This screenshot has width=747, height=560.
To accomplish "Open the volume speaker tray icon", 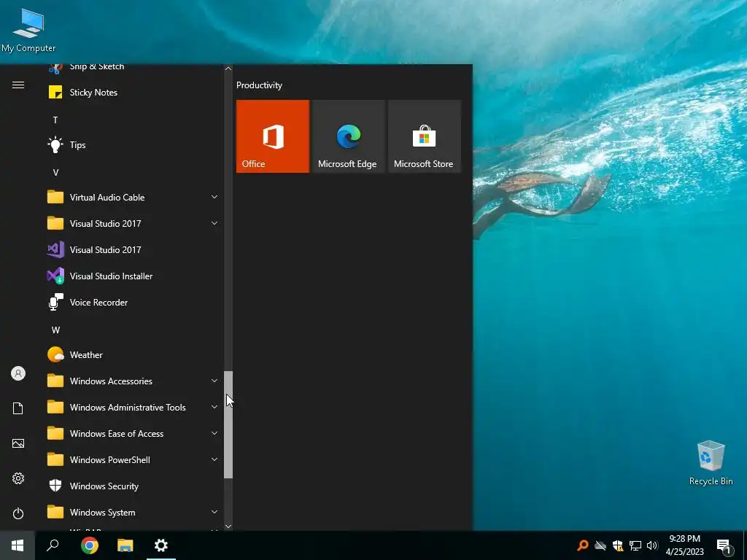I will point(652,545).
